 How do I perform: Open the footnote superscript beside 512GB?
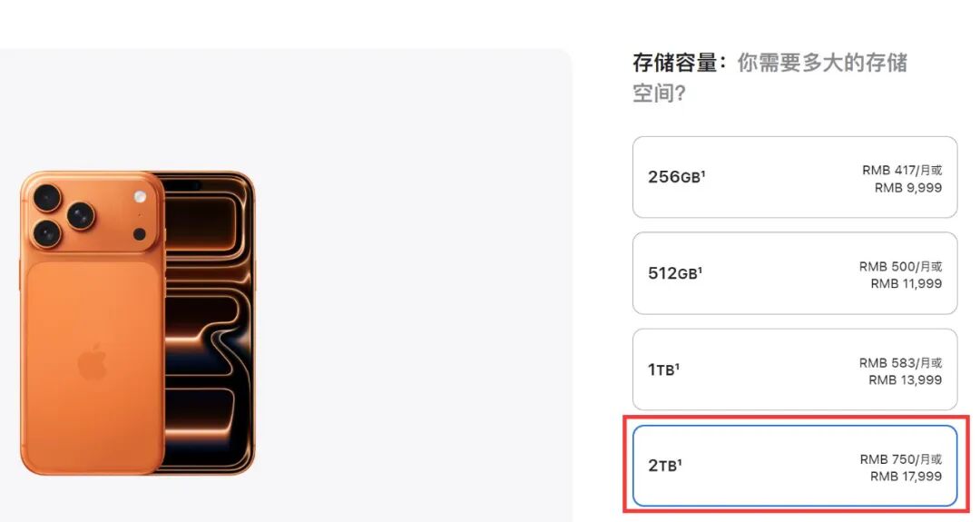701,270
